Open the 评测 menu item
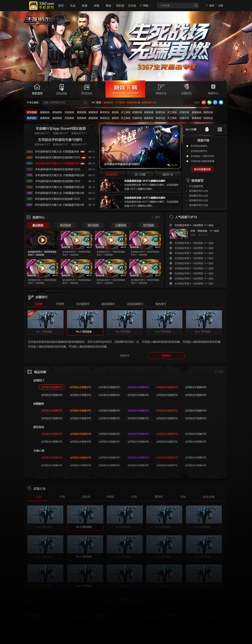252x644 pixels. tap(96, 6)
